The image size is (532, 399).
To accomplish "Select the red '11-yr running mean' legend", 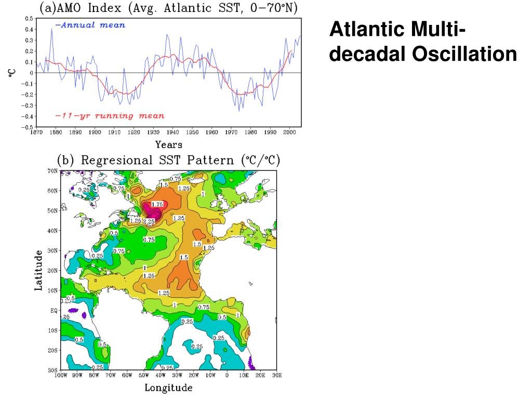I will pyautogui.click(x=110, y=116).
